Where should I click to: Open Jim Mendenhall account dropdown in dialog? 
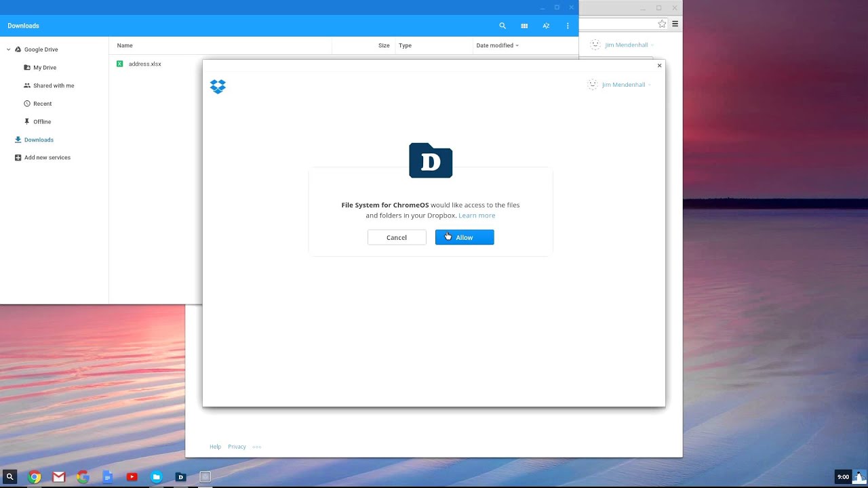pos(627,85)
